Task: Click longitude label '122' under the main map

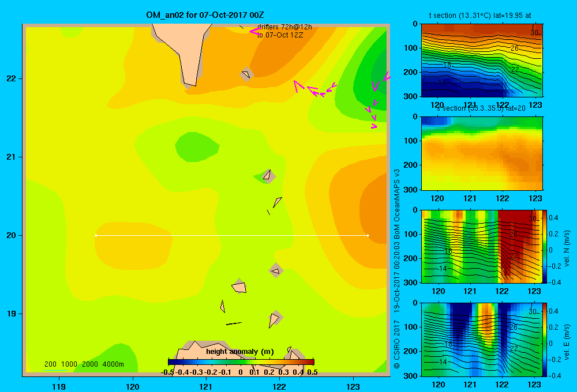Action: pyautogui.click(x=279, y=386)
